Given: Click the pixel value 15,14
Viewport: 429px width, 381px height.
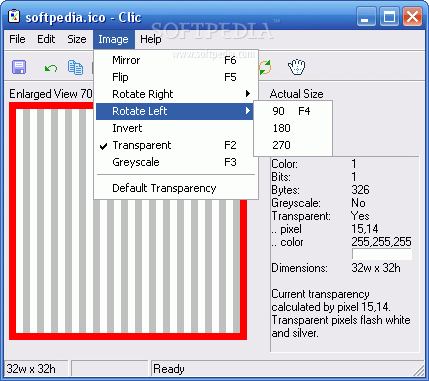Looking at the screenshot, I should click(x=365, y=229).
